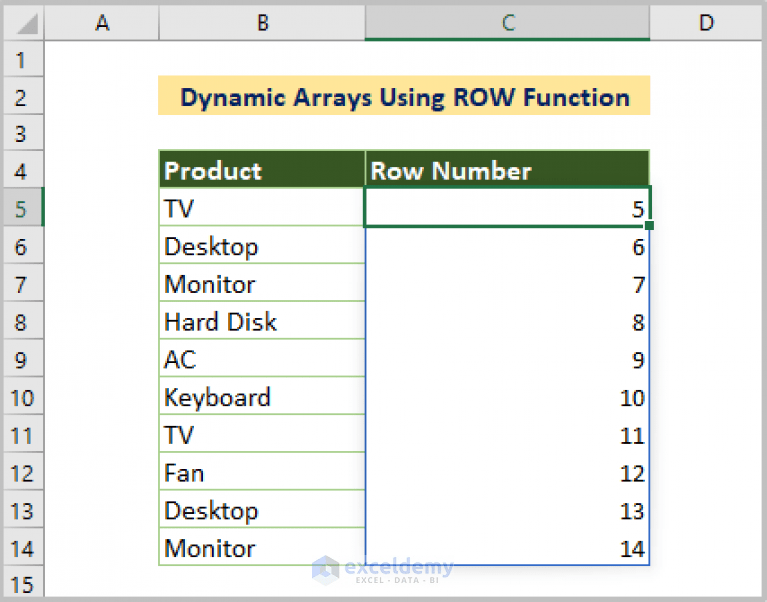The image size is (767, 602).
Task: Click the 'Row Number' header cell
Action: [507, 170]
